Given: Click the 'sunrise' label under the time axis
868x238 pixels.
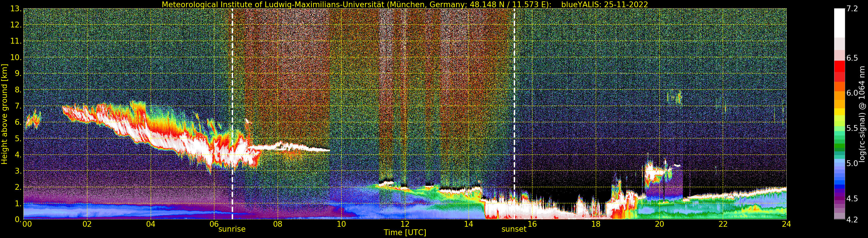Looking at the screenshot, I should pyautogui.click(x=232, y=229).
